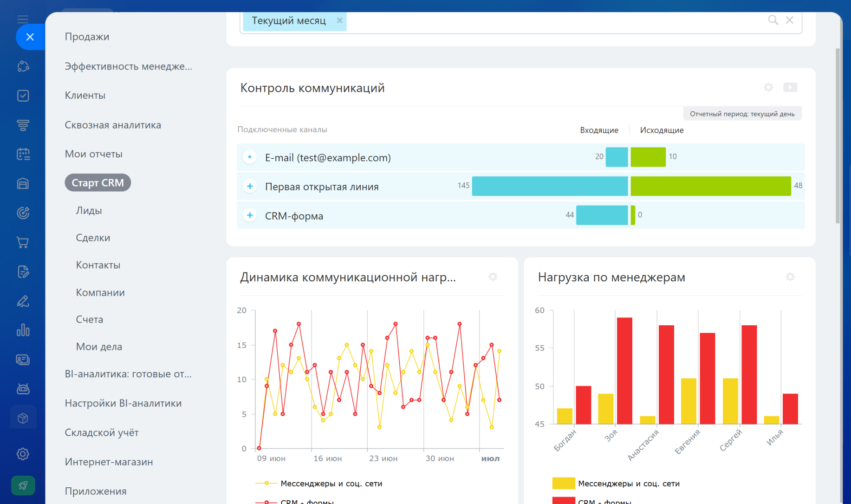
Task: Click the search magnifier icon in the filter bar
Action: (x=773, y=20)
